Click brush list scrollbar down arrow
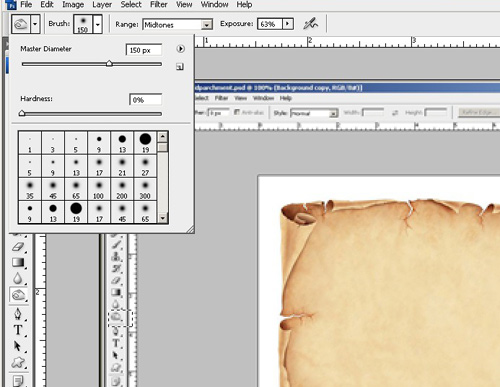500x387 pixels. (163, 218)
